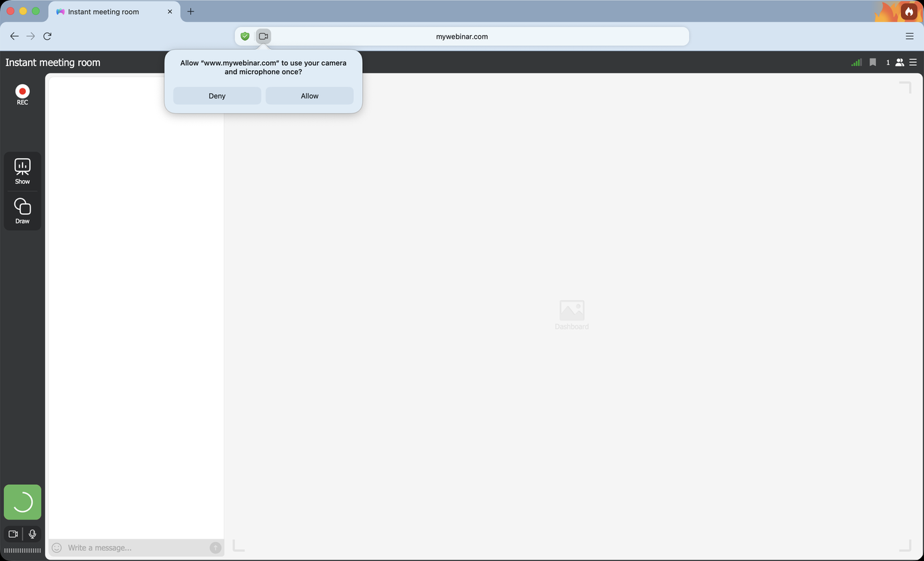The height and width of the screenshot is (561, 924).
Task: Click the green loading broadcast button
Action: [x=22, y=502]
